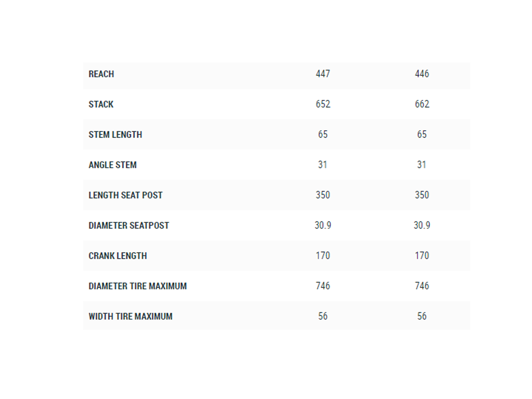
Task: Select second column tire diameter 746
Action: click(422, 286)
